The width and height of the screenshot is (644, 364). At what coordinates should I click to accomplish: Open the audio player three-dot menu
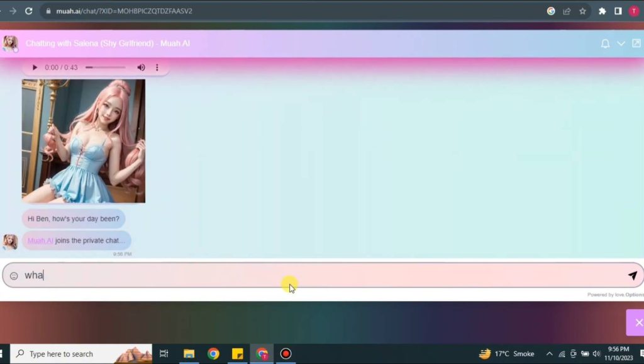(x=157, y=67)
